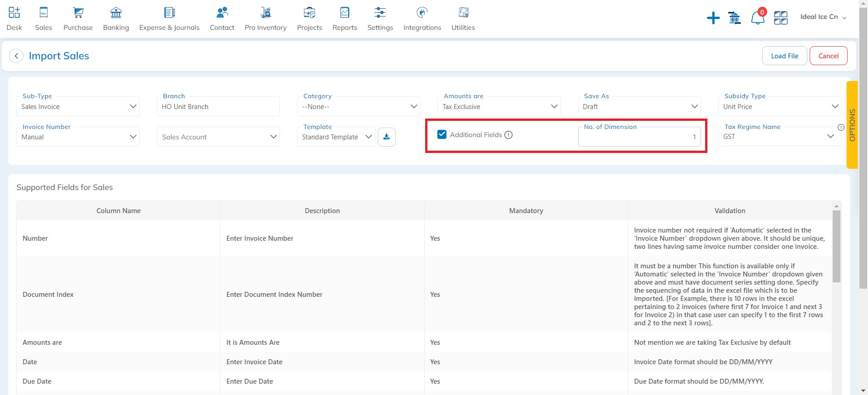The image size is (868, 395).
Task: Open the Projects icon
Action: 309,13
